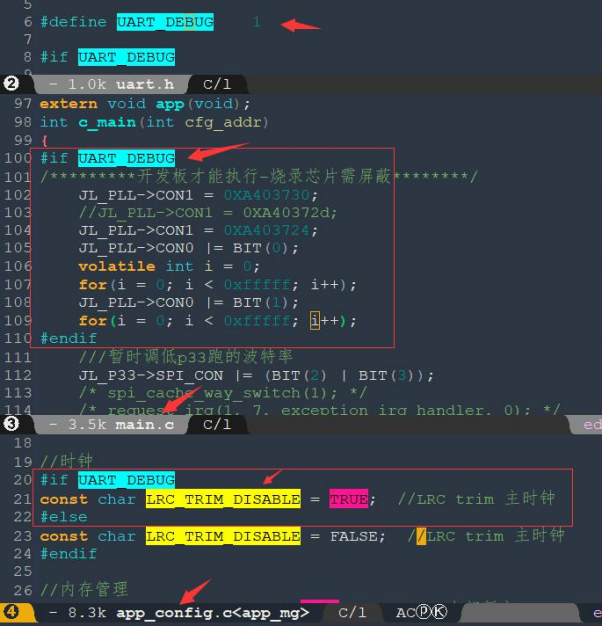Click the '//内存管理' comment on line 26
602x626 pixels.
(x=84, y=589)
